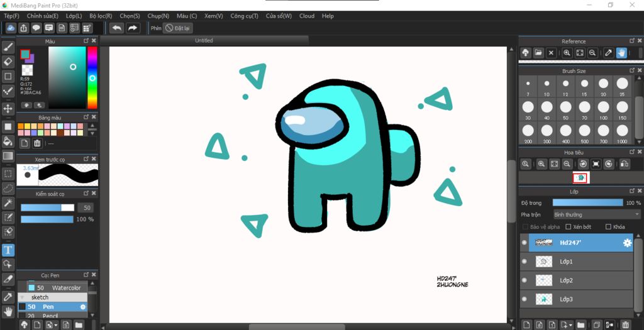Open the Cửa sổ(W) menu
Screen dimensions: 644x330
tap(279, 16)
